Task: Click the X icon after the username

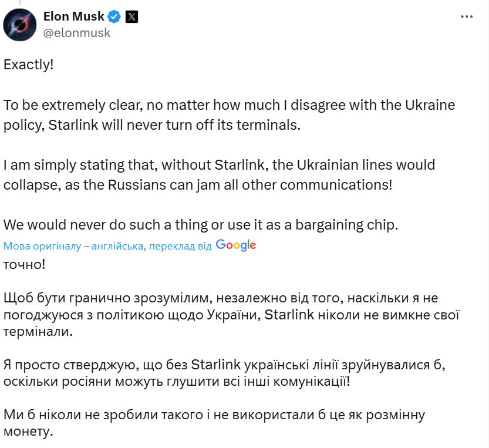Action: (x=132, y=16)
